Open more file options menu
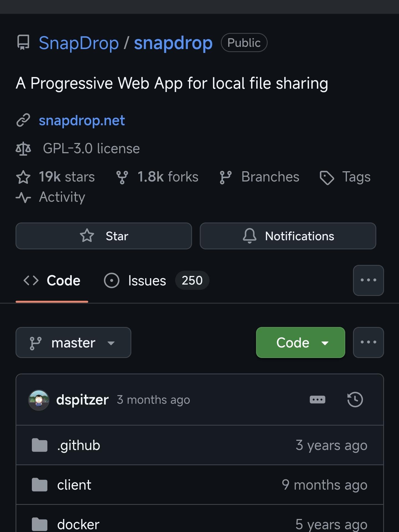399x532 pixels. click(368, 342)
